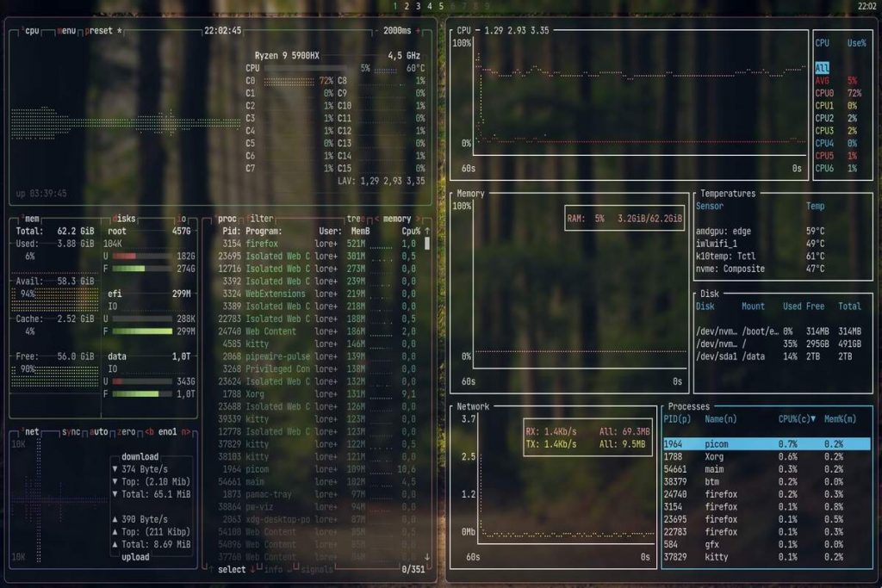Click the minus icon before 2000ms

point(376,30)
